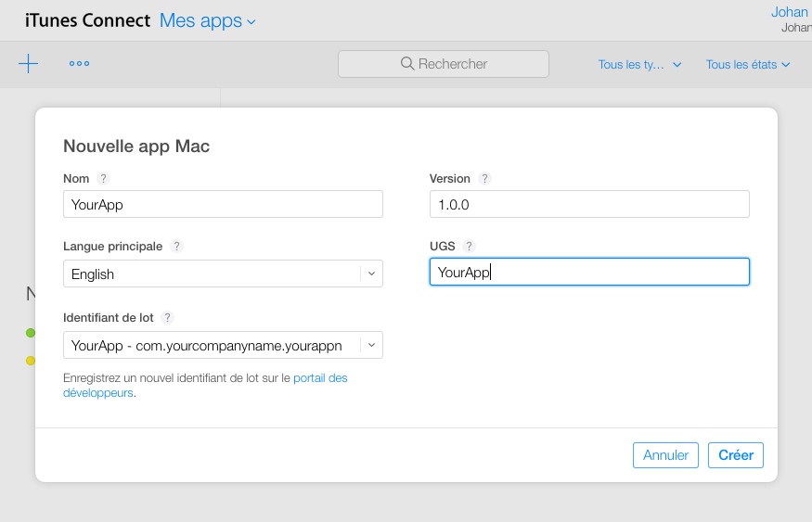The width and height of the screenshot is (812, 522).
Task: Click the magnifier icon in search bar
Action: (x=406, y=64)
